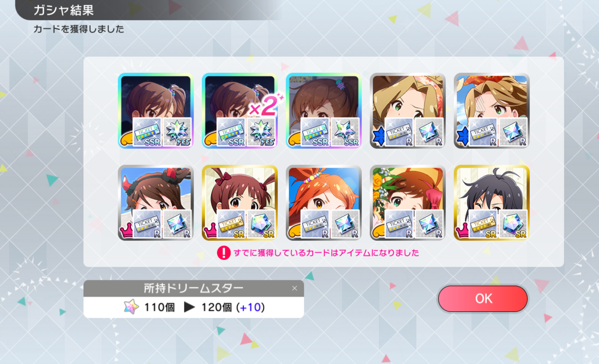Select blonde R card in floral kimono
The image size is (599, 364).
[407, 111]
